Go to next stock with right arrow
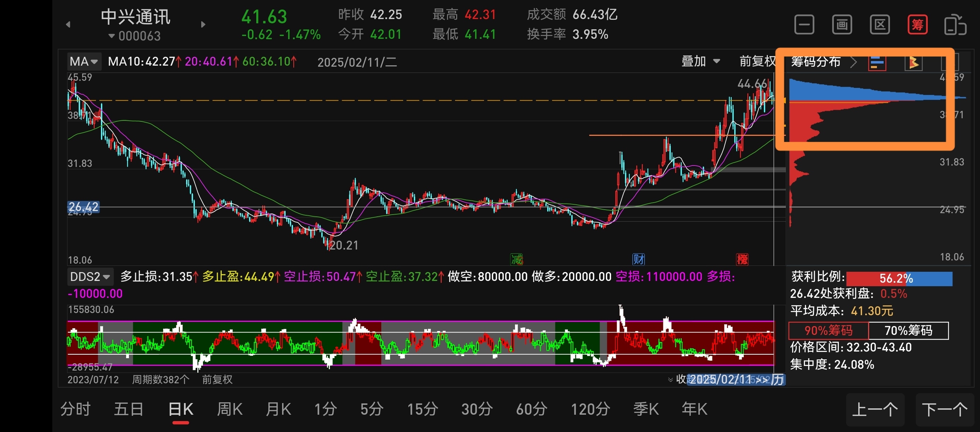Viewport: 980px width, 432px height. (x=203, y=25)
